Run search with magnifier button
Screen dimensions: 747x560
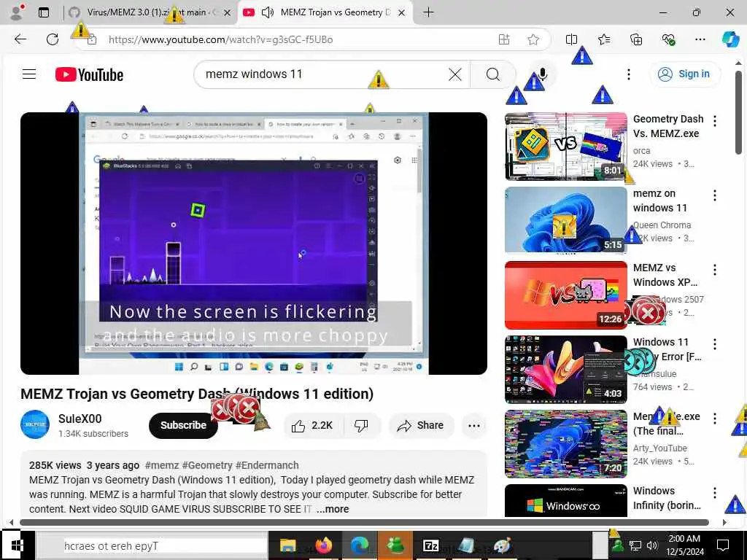click(x=493, y=74)
